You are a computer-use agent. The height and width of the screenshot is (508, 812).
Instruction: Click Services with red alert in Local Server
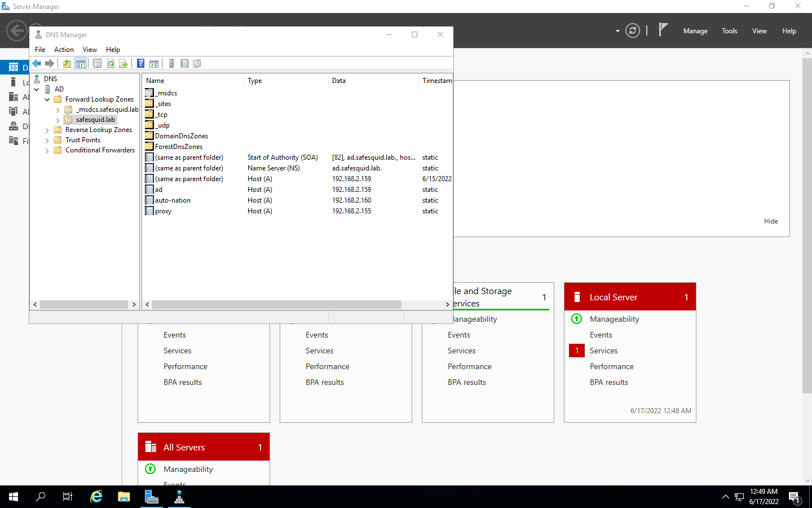(x=603, y=351)
